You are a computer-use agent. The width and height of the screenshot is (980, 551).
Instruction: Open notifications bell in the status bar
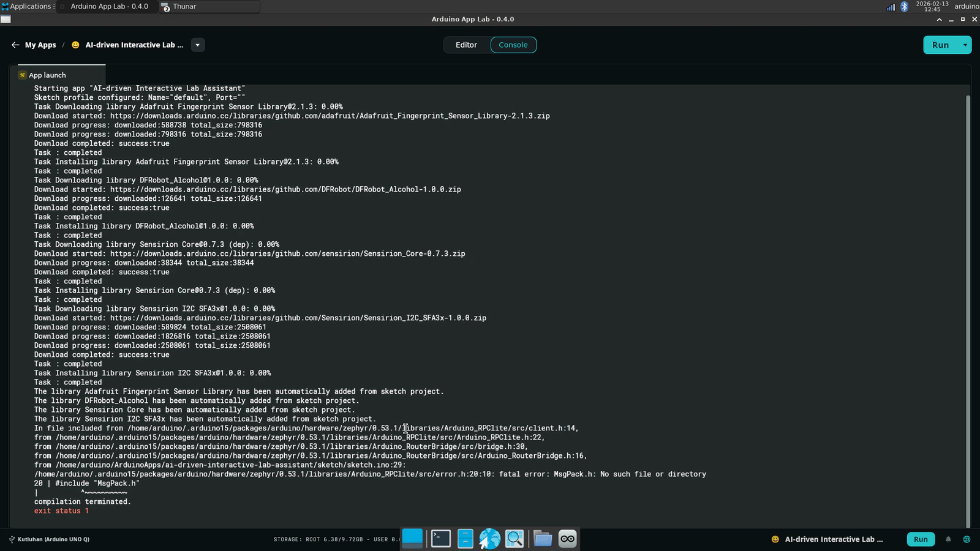948,539
